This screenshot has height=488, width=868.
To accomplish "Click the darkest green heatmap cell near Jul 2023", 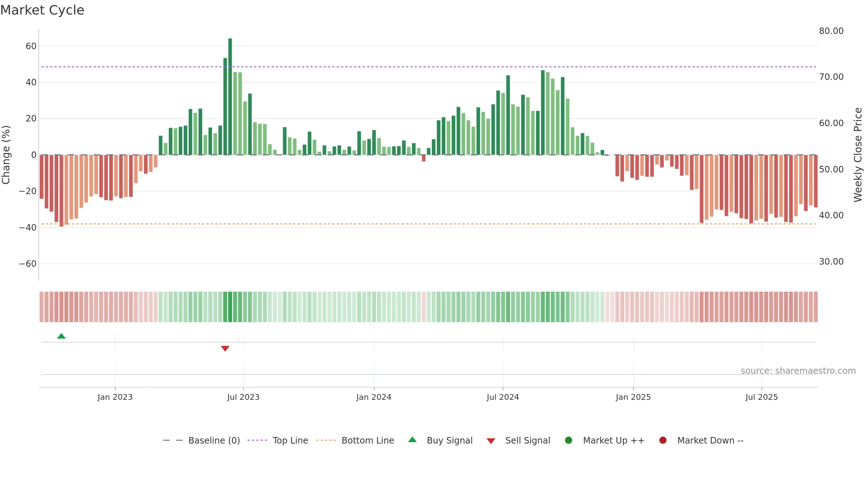I will [230, 307].
